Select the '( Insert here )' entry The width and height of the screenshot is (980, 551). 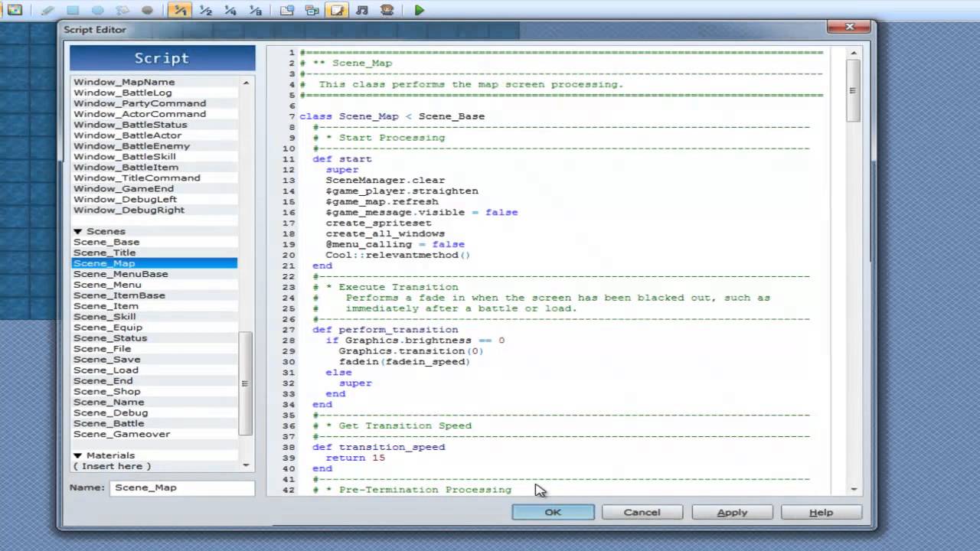(155, 466)
